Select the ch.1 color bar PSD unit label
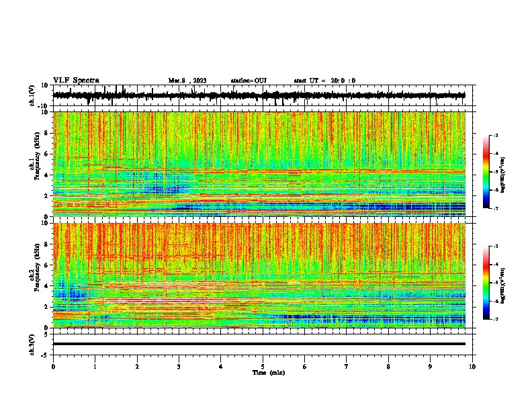532x411 pixels. [503, 175]
